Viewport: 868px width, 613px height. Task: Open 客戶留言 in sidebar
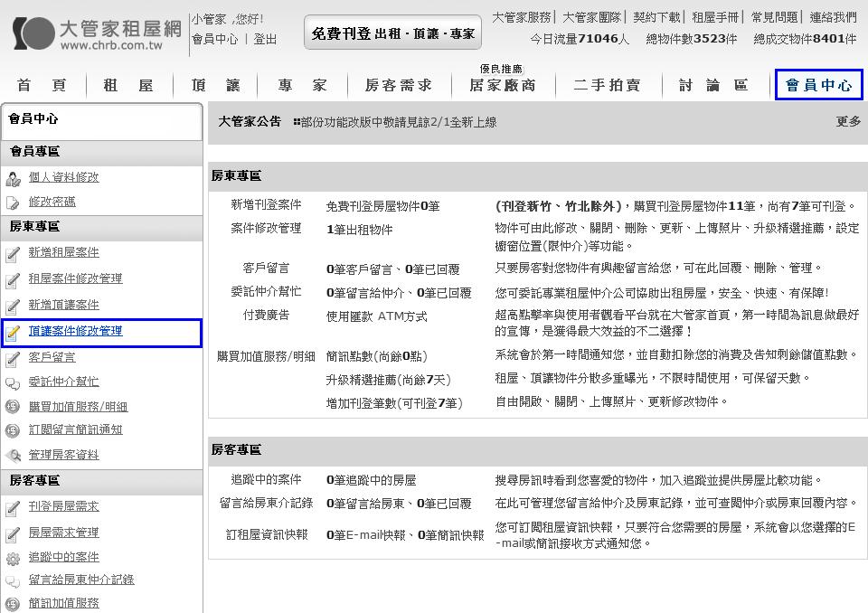[52, 358]
